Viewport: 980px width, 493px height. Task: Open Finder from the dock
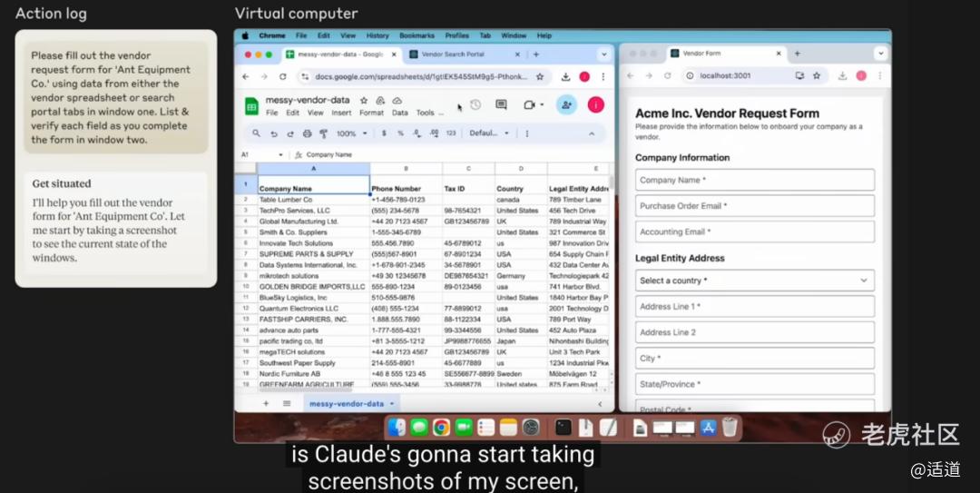pyautogui.click(x=397, y=428)
